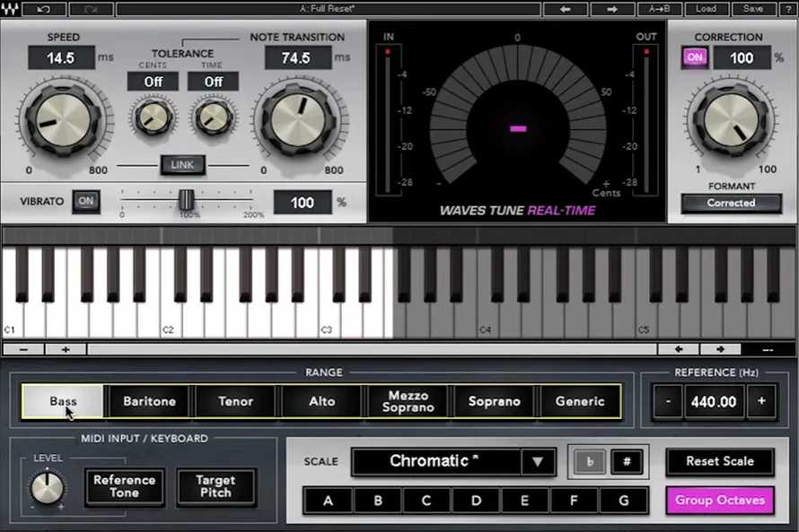
Task: Click the Tolerance Cents knob
Action: click(153, 118)
